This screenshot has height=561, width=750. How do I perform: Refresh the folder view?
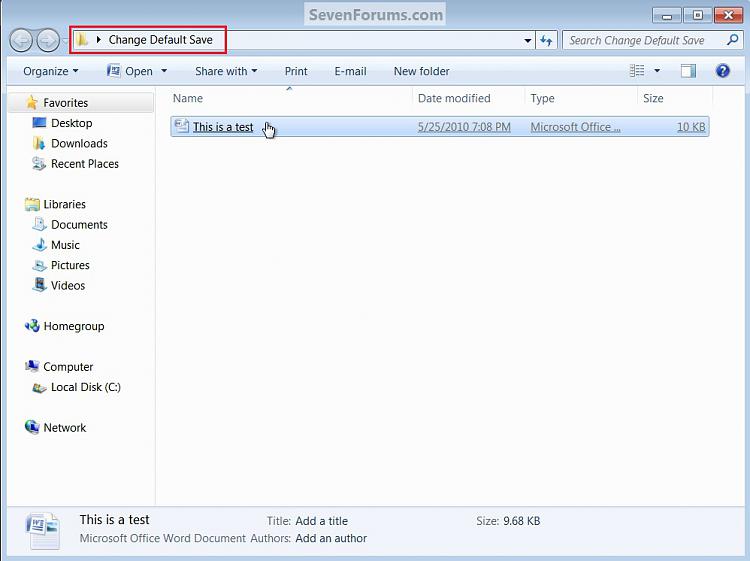tap(546, 41)
